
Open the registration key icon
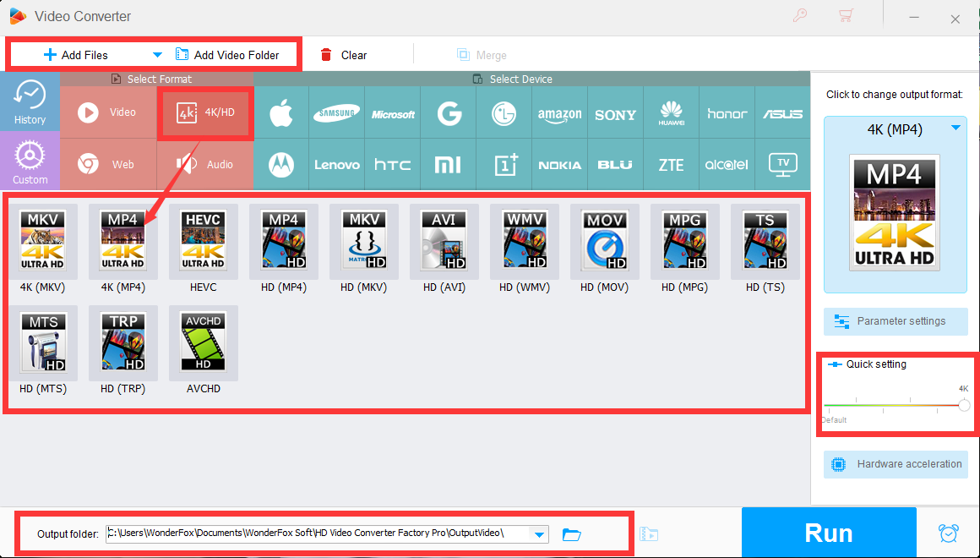pos(799,15)
